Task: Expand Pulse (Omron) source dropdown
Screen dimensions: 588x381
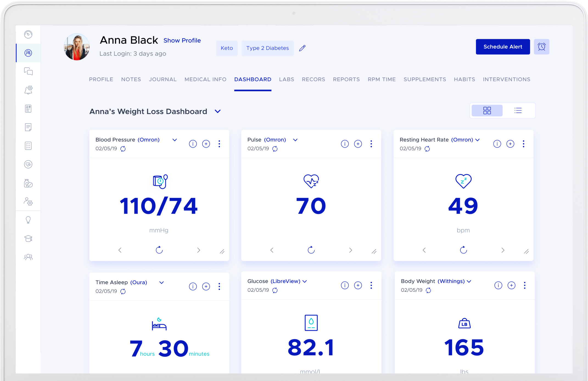Action: point(295,140)
